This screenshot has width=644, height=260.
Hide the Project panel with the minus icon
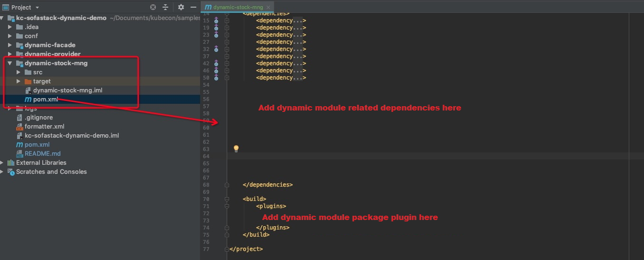[x=193, y=7]
